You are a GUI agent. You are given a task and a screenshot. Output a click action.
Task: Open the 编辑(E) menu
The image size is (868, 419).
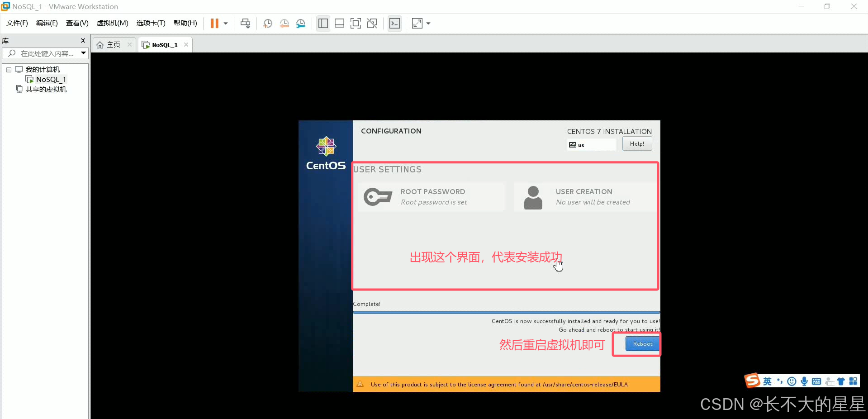pos(47,23)
